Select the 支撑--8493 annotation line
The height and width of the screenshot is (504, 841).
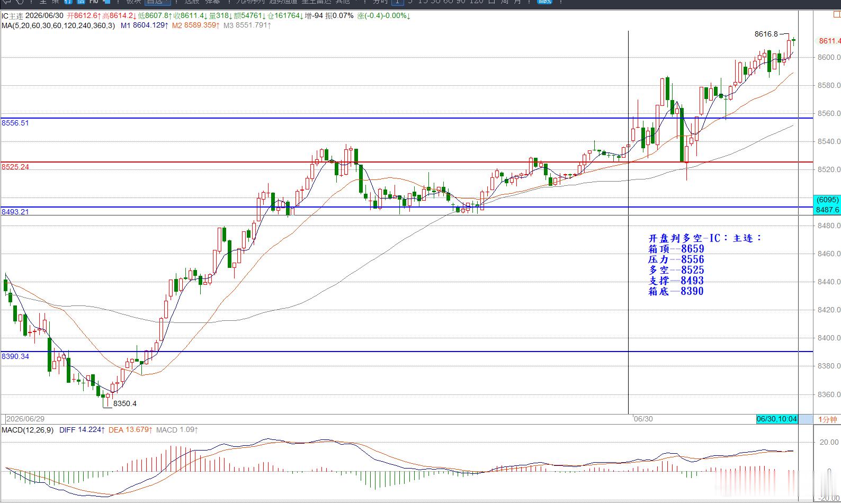676,281
